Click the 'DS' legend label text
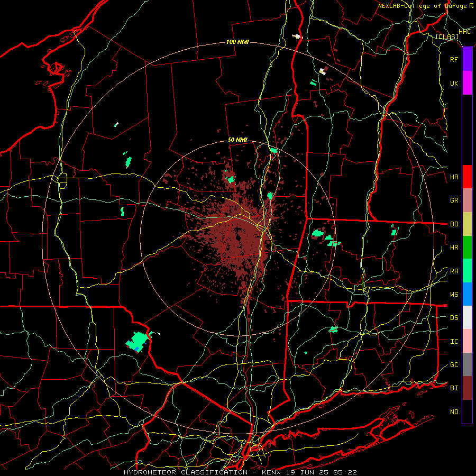Viewport: 476px width, 476px height. pyautogui.click(x=454, y=318)
